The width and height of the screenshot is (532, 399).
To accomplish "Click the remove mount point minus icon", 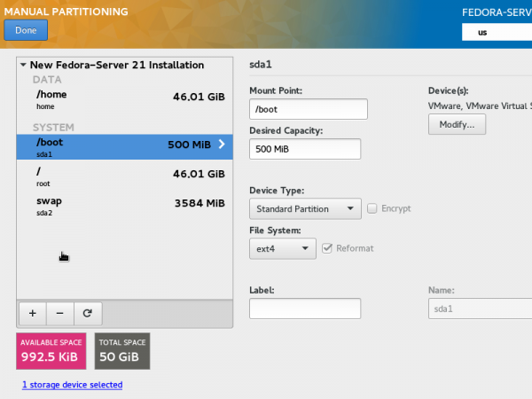I will pyautogui.click(x=59, y=313).
